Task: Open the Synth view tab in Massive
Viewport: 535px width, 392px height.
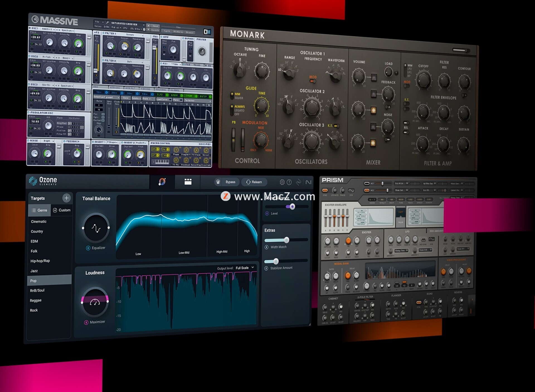Action: click(x=167, y=31)
